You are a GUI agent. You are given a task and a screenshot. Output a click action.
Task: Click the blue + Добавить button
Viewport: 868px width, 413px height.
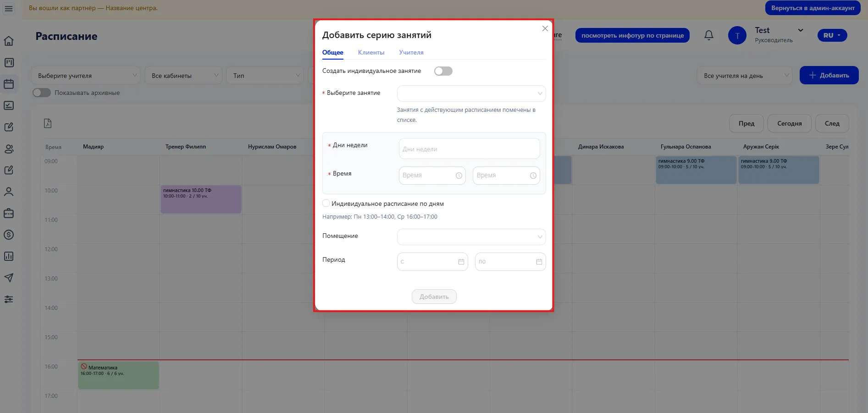click(829, 75)
